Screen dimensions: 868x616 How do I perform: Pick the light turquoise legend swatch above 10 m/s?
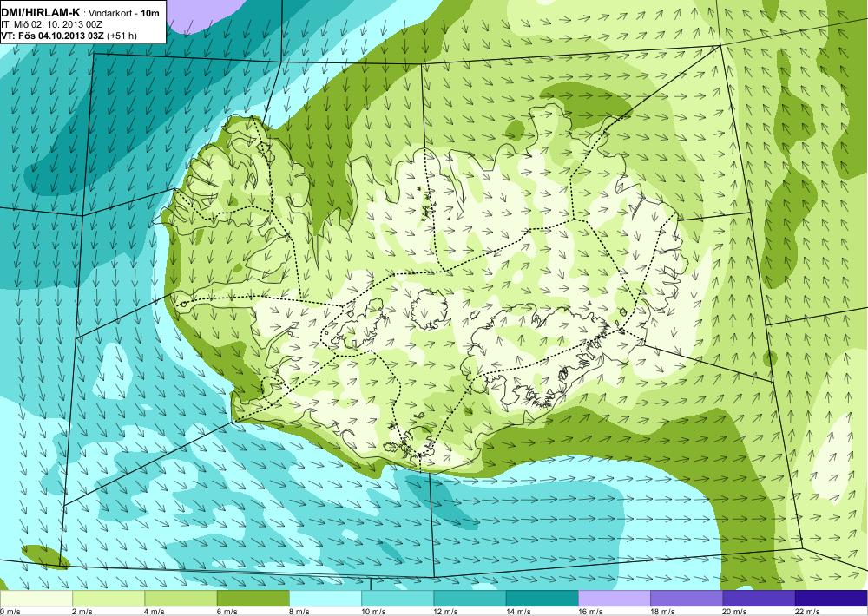pos(398,599)
